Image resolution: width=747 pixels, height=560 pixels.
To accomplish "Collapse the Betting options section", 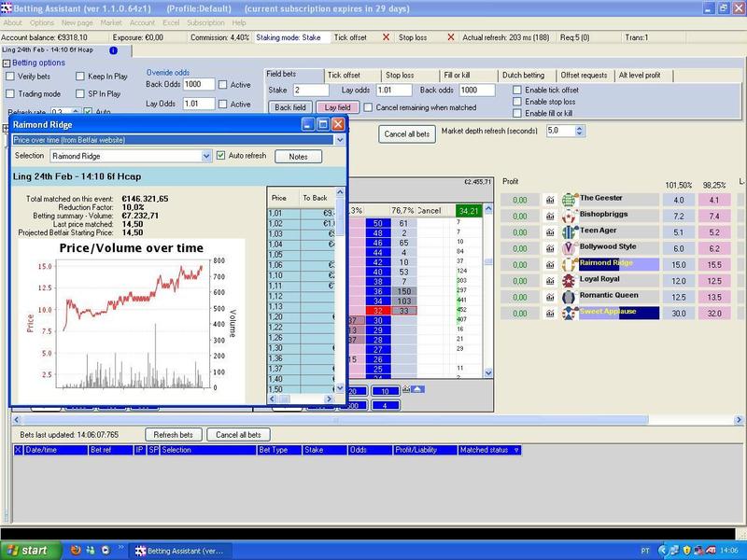I will coord(7,63).
